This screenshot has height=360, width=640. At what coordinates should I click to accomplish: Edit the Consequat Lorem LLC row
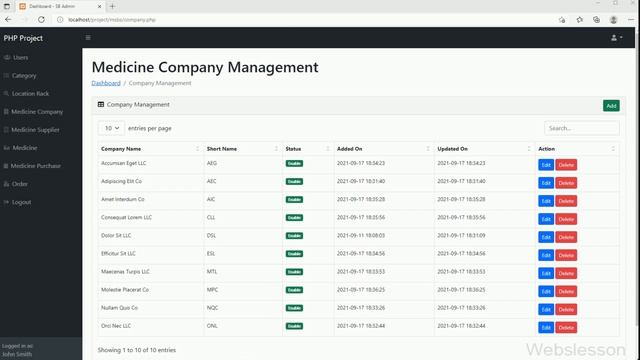pos(546,219)
